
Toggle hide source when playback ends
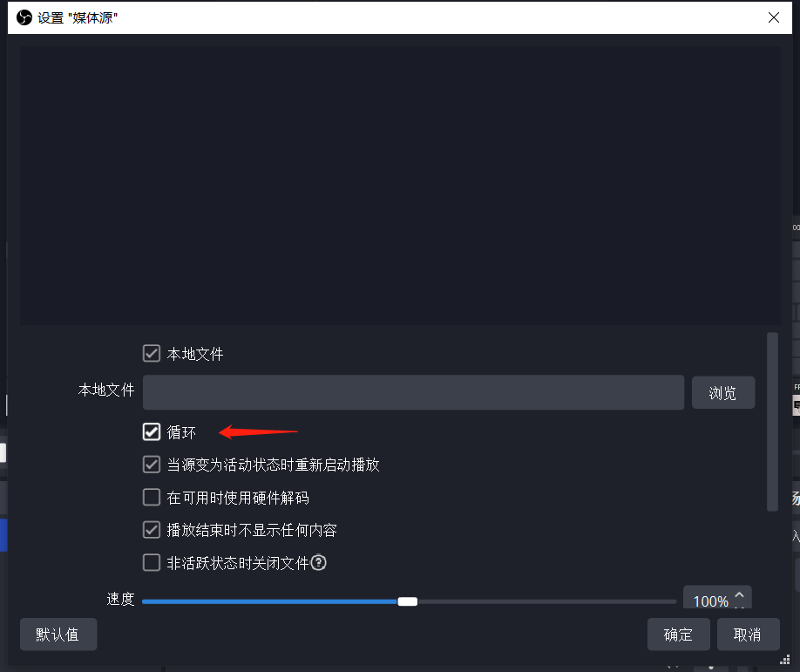[151, 529]
